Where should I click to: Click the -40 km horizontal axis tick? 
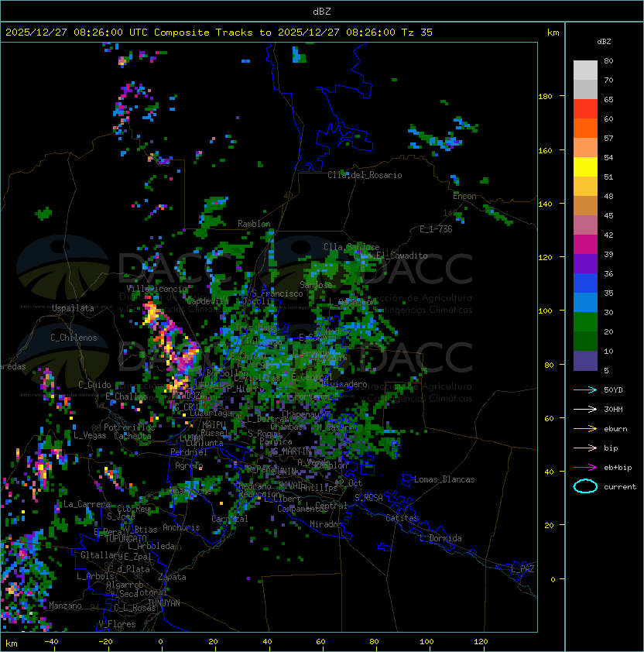pyautogui.click(x=51, y=642)
